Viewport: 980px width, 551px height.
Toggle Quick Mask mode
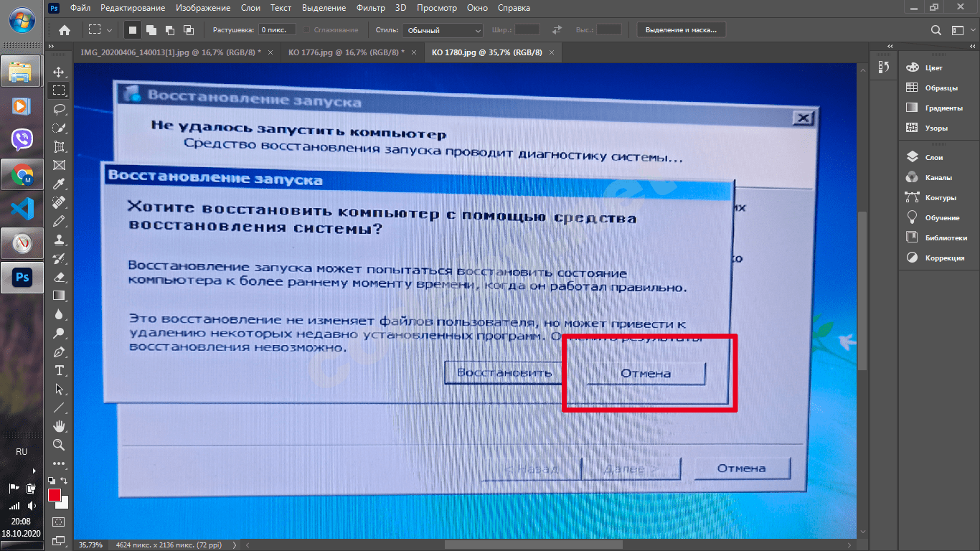coord(59,522)
